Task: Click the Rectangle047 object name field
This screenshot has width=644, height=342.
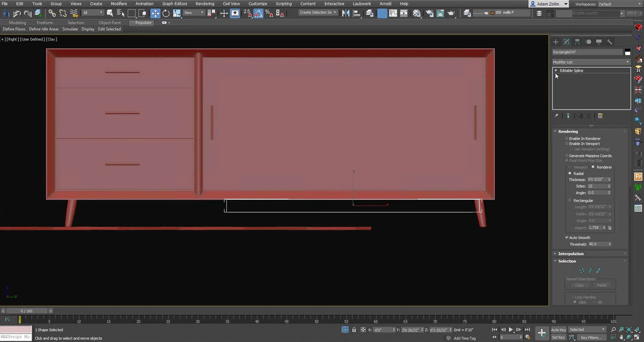Action: 587,52
